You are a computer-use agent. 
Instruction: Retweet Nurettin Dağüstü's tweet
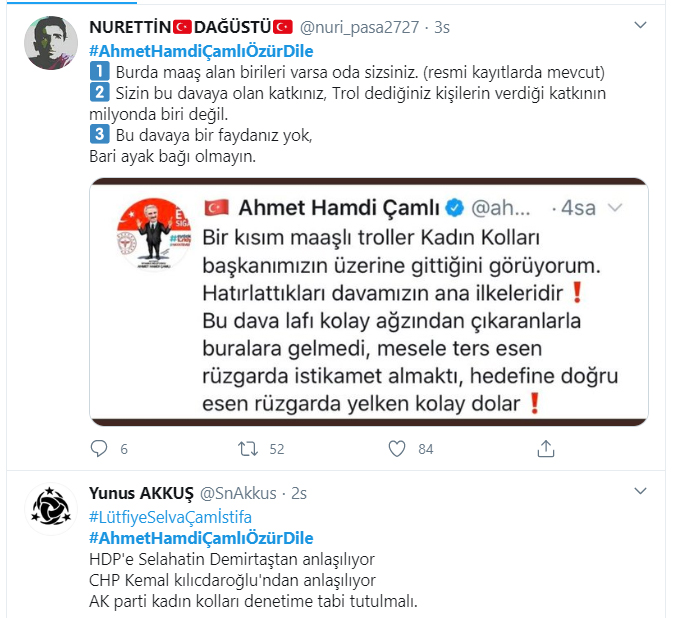(248, 449)
